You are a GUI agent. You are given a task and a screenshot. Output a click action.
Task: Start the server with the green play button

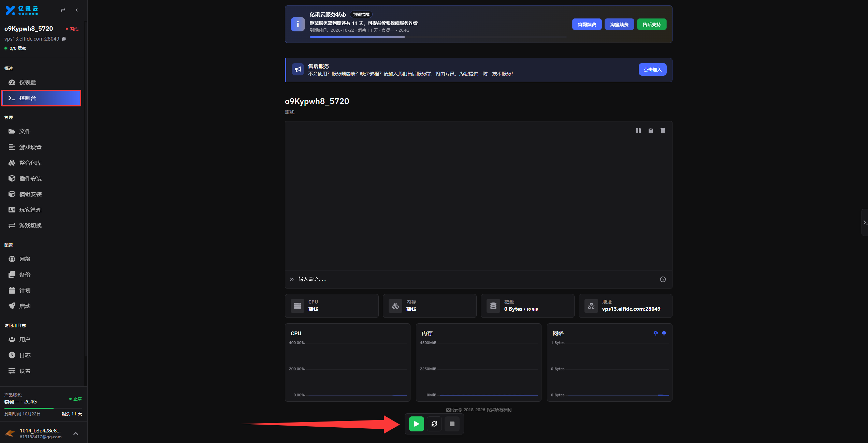tap(416, 424)
